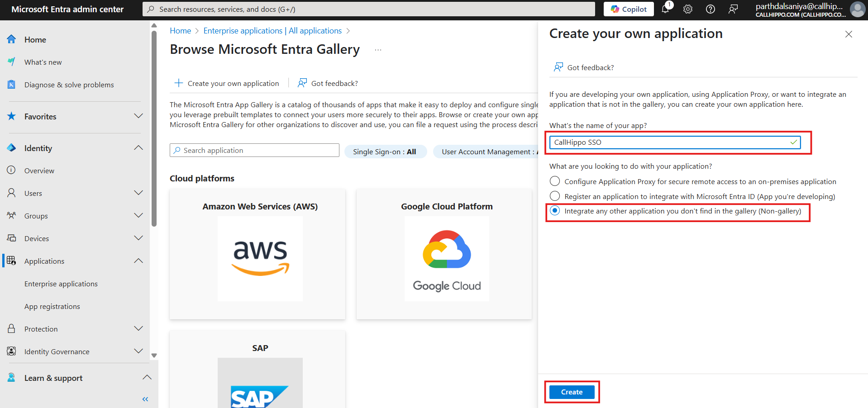Open the help question mark icon

tap(711, 9)
